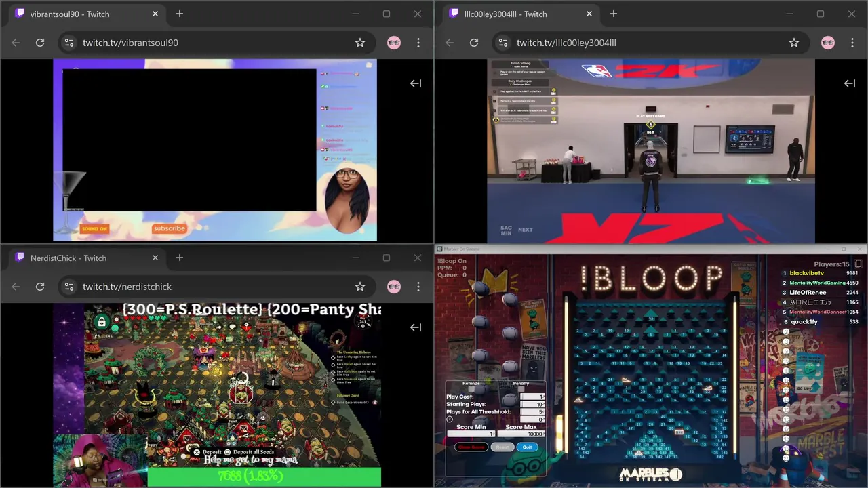Select blackvibetv in Marbles leaderboard
868x488 pixels.
[808, 273]
